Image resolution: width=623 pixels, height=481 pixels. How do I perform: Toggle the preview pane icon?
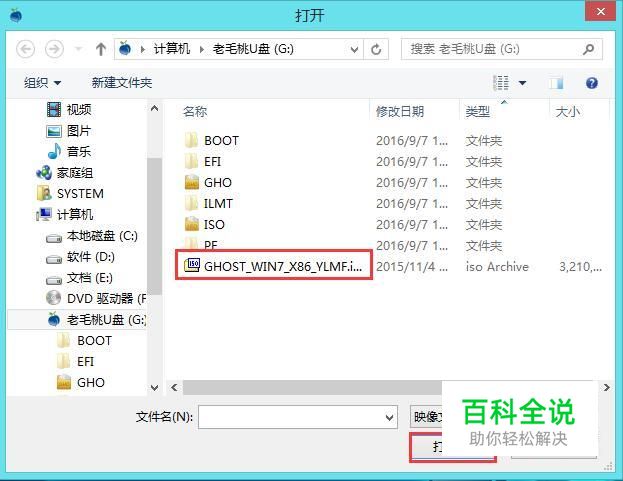(556, 83)
